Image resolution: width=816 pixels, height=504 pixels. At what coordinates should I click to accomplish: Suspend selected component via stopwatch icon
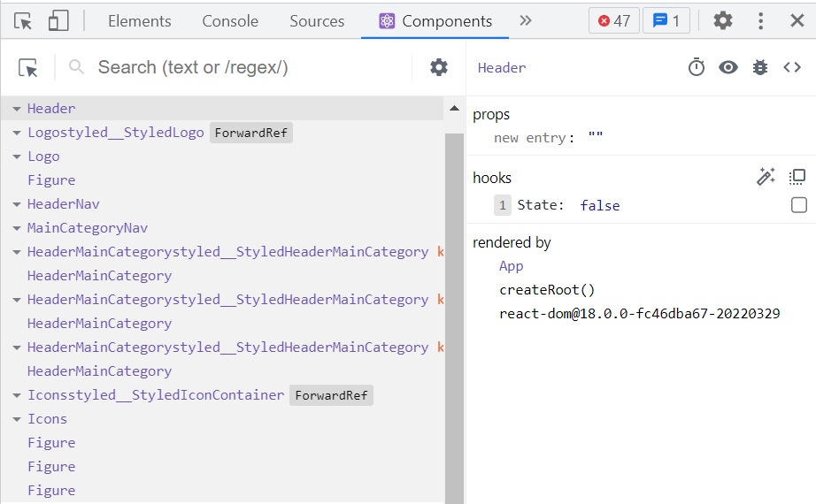tap(697, 67)
